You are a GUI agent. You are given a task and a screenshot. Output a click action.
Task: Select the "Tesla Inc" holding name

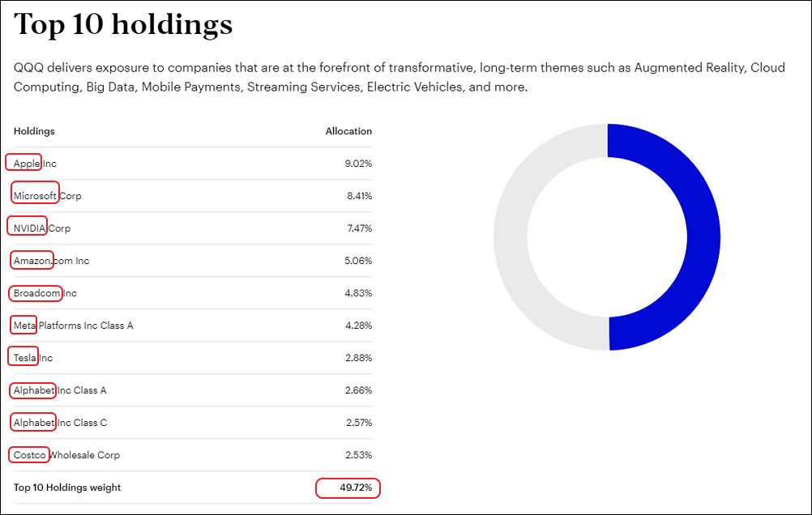pyautogui.click(x=32, y=358)
